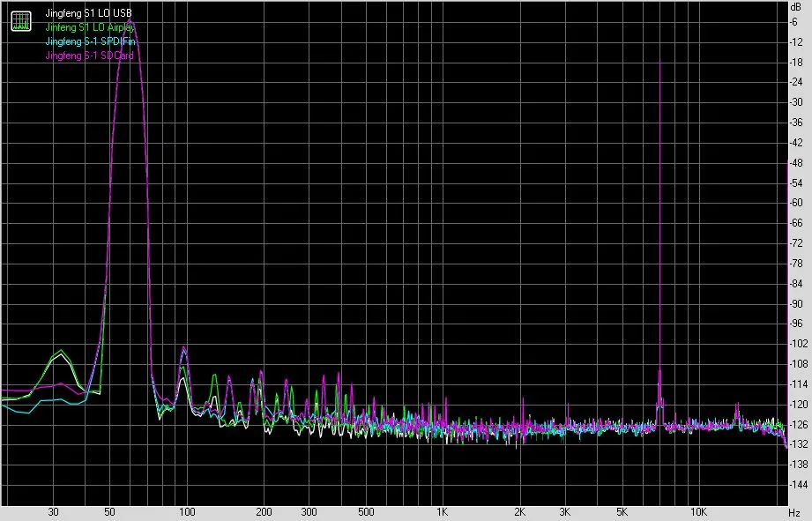The width and height of the screenshot is (812, 521).
Task: Click the 30 label on the frequency axis
Action: pyautogui.click(x=53, y=512)
